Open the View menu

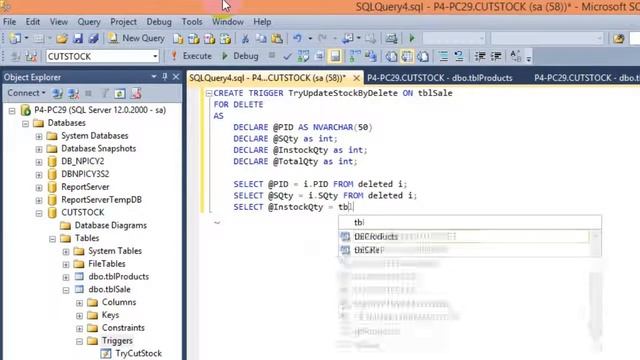59,22
